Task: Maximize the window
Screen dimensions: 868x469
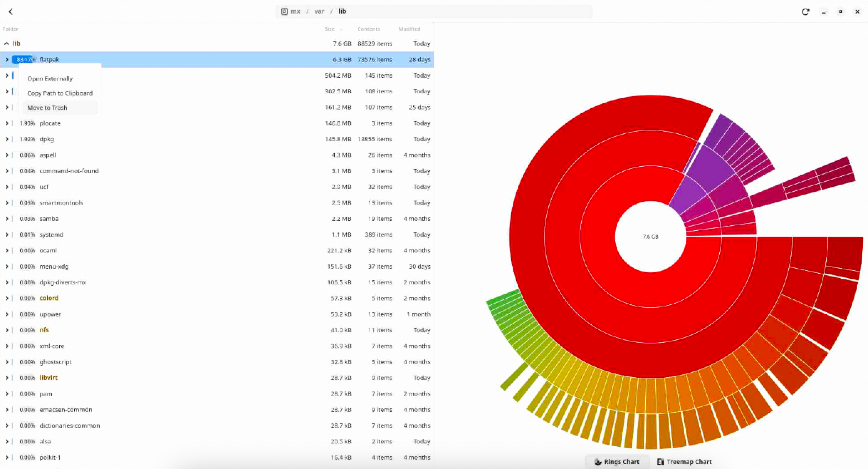Action: 841,12
